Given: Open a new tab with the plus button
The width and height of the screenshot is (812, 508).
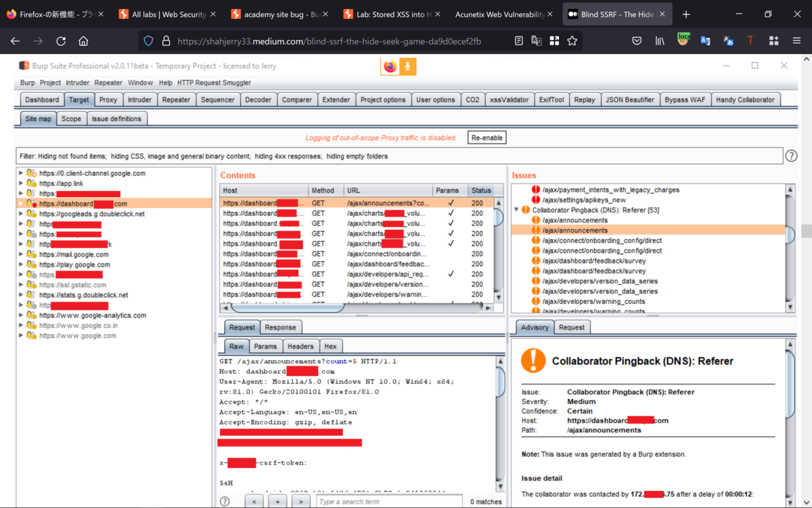Looking at the screenshot, I should [x=686, y=14].
